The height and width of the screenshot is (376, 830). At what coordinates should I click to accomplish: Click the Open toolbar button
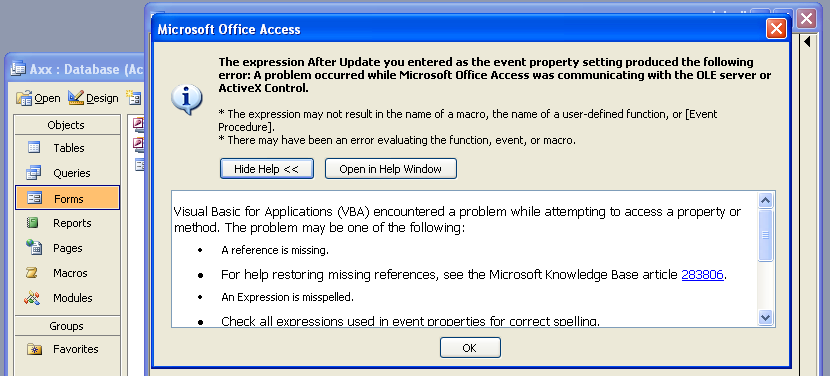pyautogui.click(x=38, y=99)
